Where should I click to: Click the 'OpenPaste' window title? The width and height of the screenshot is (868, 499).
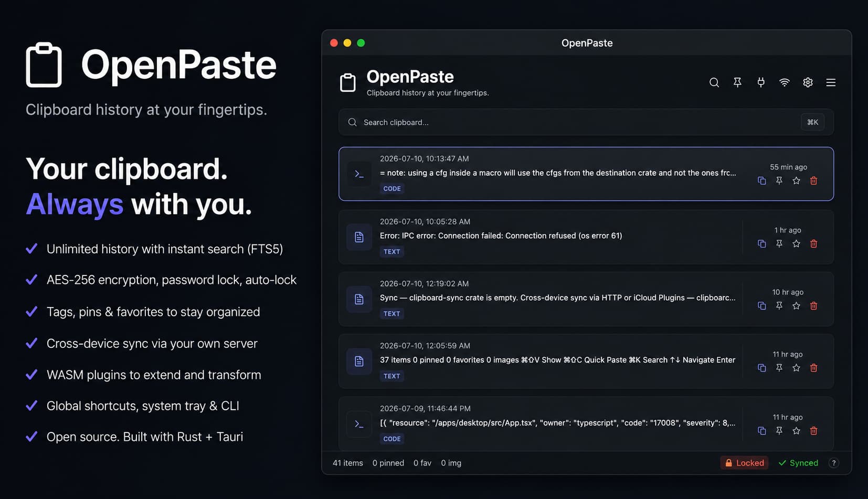pyautogui.click(x=587, y=43)
